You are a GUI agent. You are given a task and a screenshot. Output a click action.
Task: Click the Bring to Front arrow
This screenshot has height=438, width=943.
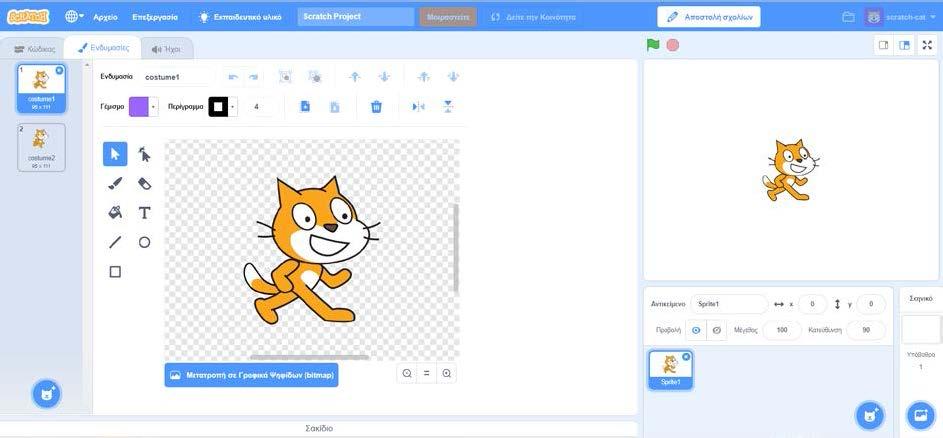tap(423, 76)
